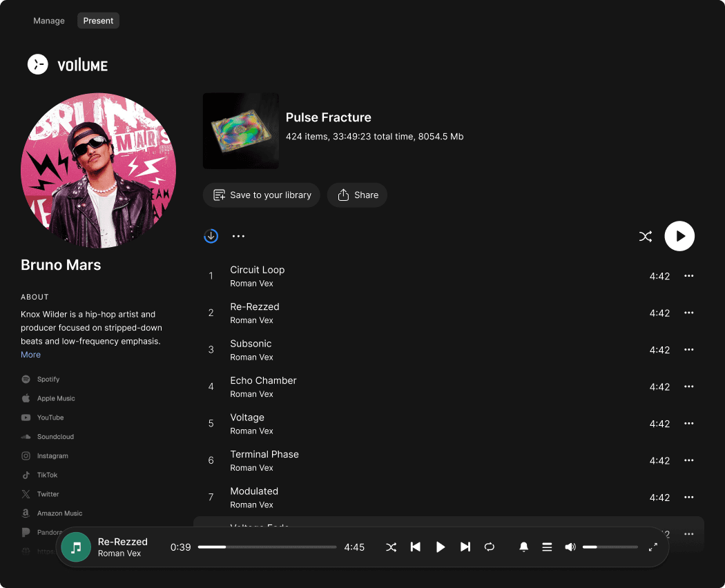This screenshot has width=725, height=588.
Task: Click the Twitter X icon
Action: (x=26, y=495)
